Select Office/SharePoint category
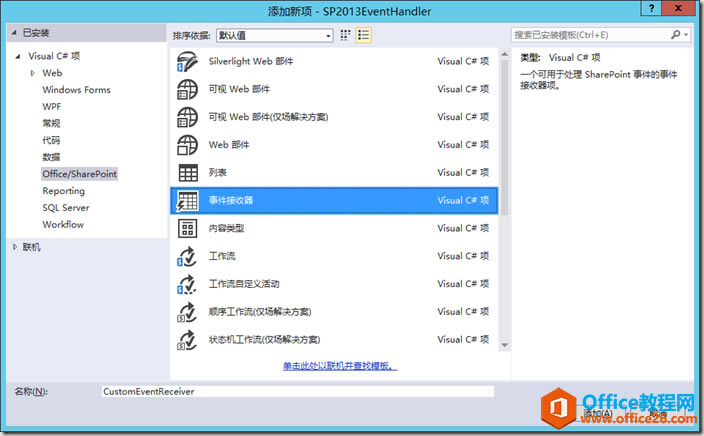The image size is (704, 436). tap(79, 174)
